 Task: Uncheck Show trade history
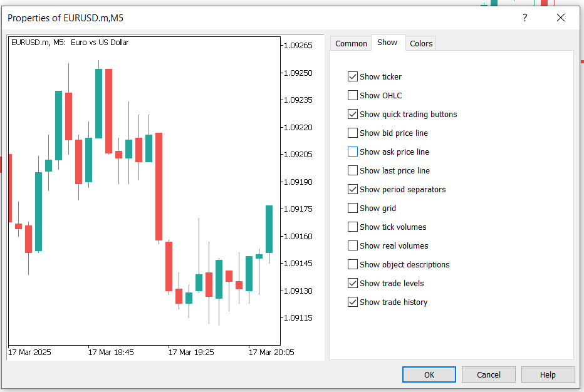pos(353,302)
